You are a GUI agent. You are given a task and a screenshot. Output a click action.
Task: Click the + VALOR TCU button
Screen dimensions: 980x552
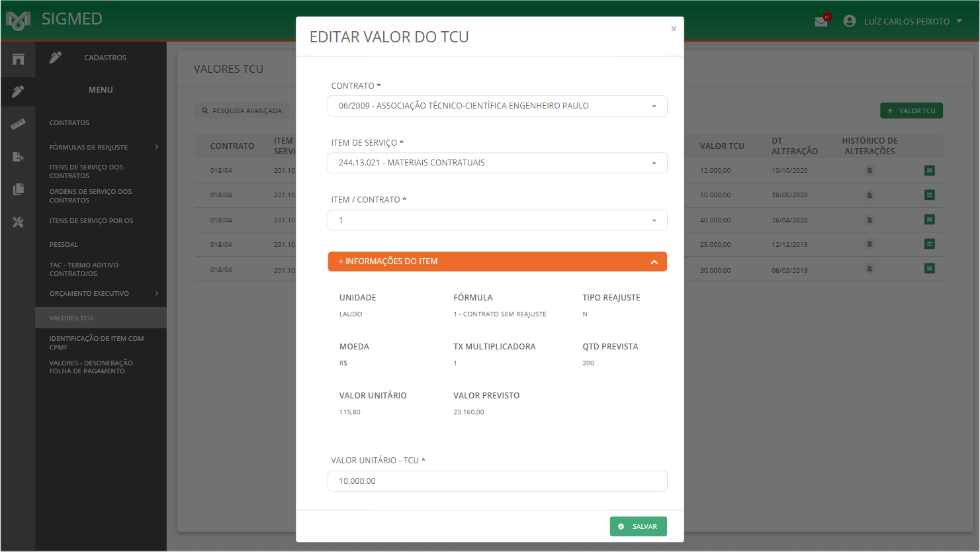[x=911, y=111]
